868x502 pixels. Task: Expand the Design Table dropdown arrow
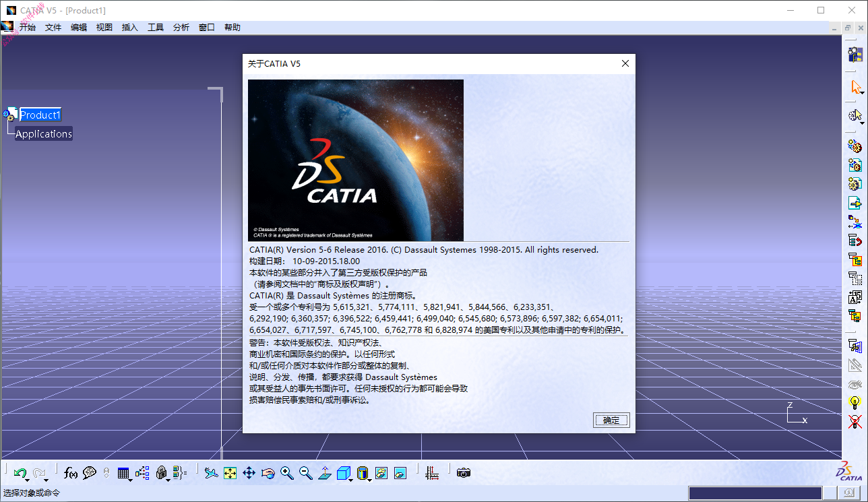130,479
